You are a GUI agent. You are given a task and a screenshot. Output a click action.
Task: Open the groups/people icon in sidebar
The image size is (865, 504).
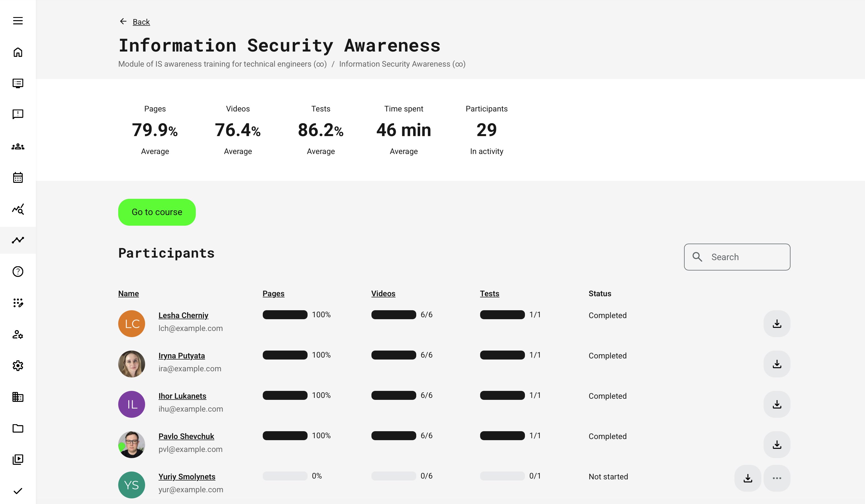(18, 146)
